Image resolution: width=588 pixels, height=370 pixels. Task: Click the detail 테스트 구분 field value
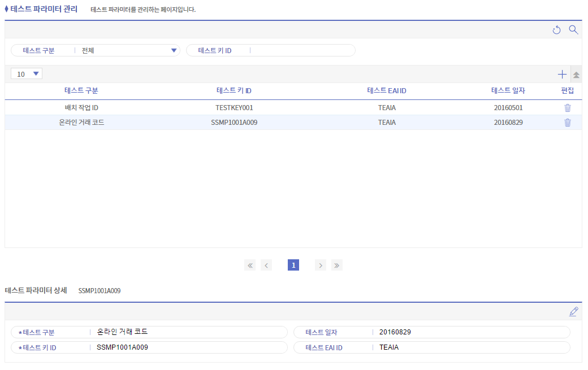click(122, 332)
